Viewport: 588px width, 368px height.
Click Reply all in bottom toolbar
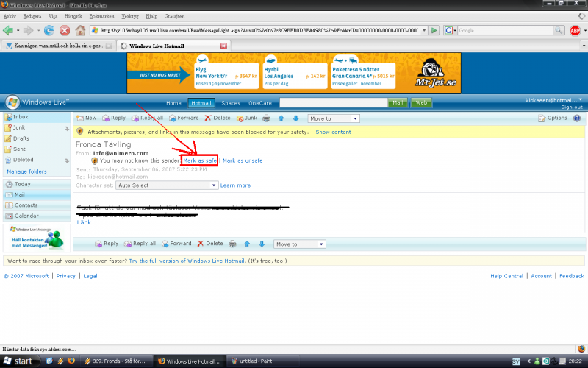click(139, 244)
